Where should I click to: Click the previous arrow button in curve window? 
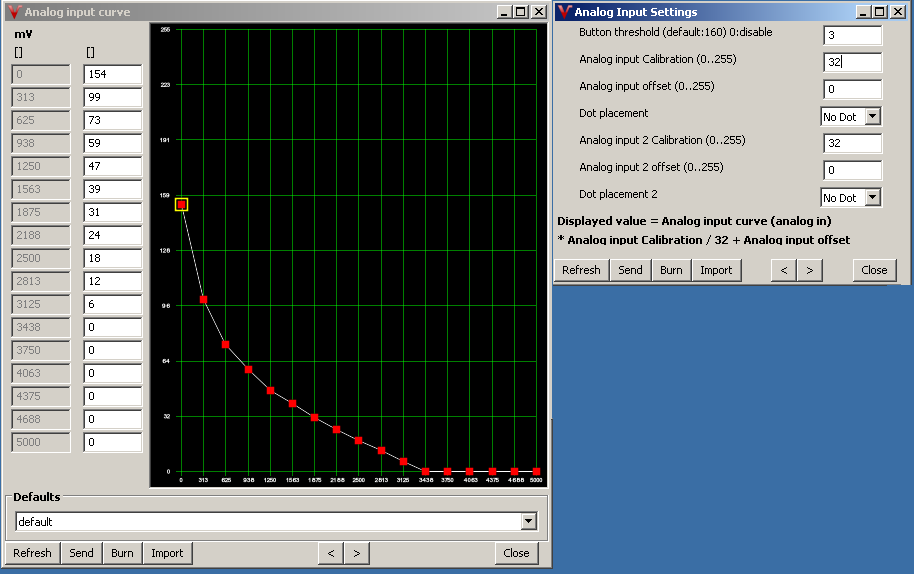[x=331, y=553]
